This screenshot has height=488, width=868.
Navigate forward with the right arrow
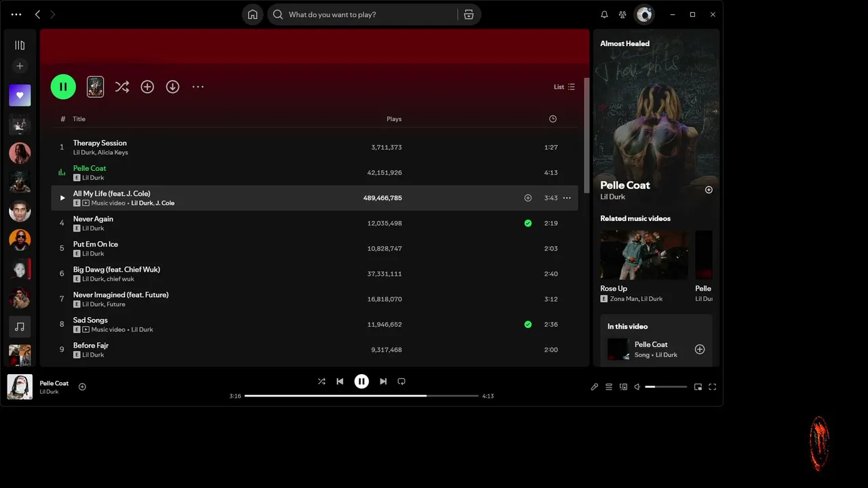[53, 14]
